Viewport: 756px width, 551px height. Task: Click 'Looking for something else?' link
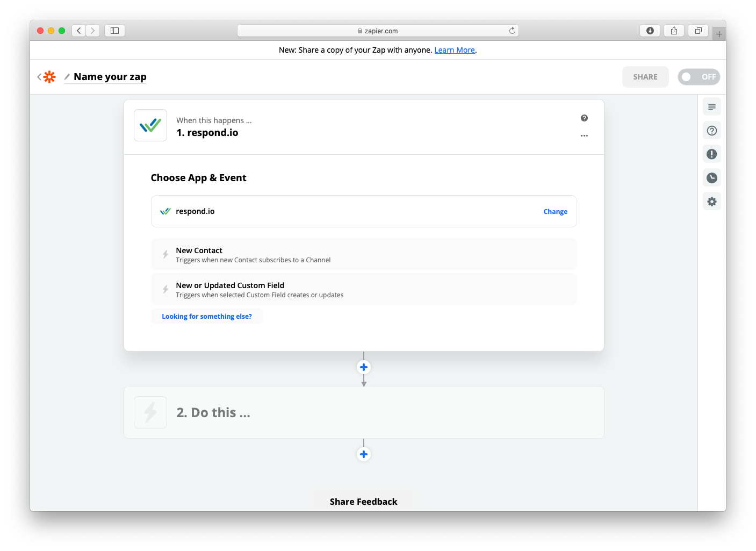tap(207, 317)
